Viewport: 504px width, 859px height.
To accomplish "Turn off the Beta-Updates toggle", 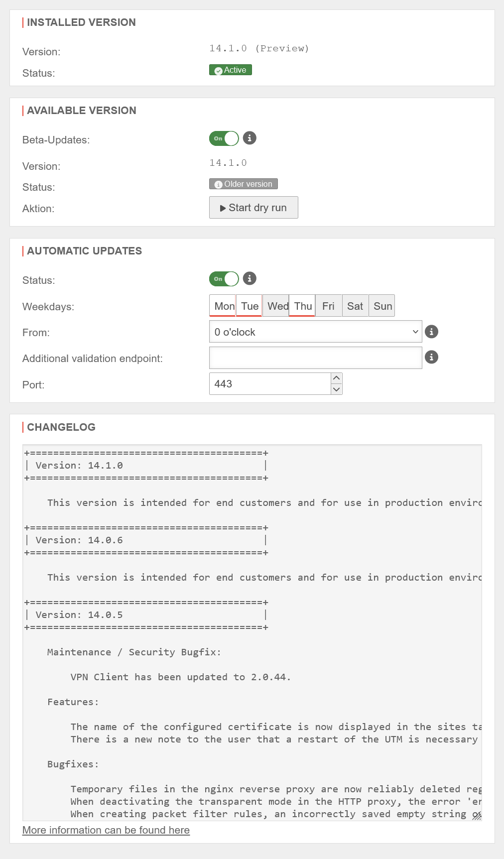I will pos(224,138).
